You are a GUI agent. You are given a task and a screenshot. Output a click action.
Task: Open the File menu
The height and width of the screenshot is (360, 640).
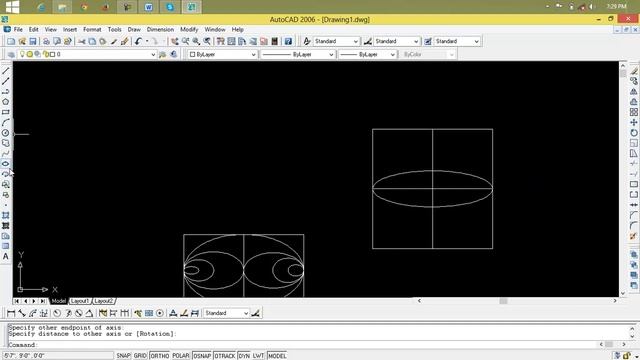tap(18, 29)
